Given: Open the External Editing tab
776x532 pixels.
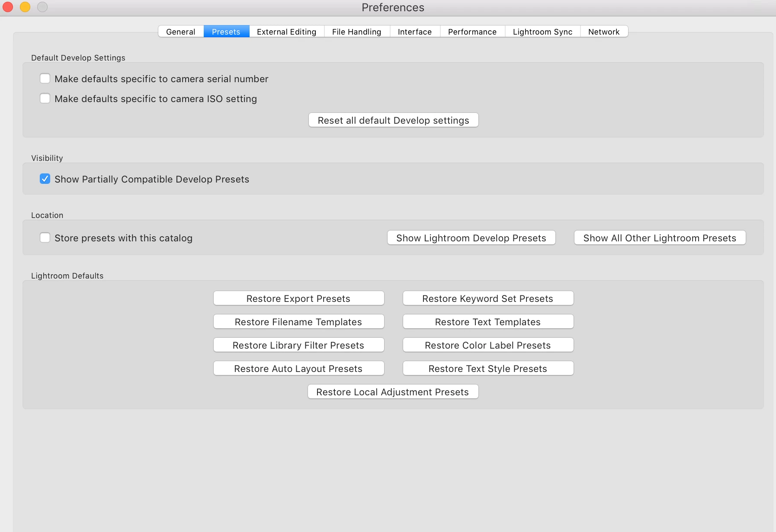Looking at the screenshot, I should [x=286, y=32].
